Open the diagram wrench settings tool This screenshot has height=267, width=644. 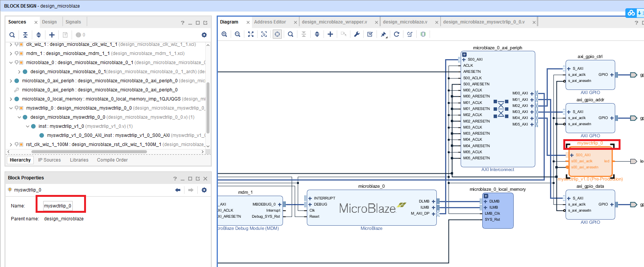click(357, 34)
